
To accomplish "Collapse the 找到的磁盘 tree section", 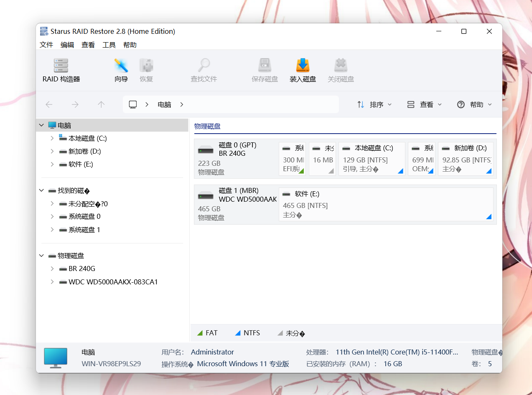I will pos(41,190).
